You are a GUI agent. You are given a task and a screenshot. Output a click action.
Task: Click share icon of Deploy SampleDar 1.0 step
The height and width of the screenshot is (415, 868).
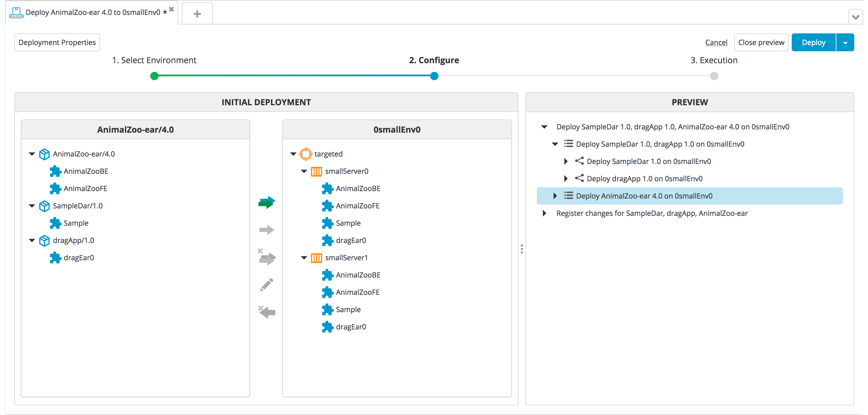579,161
